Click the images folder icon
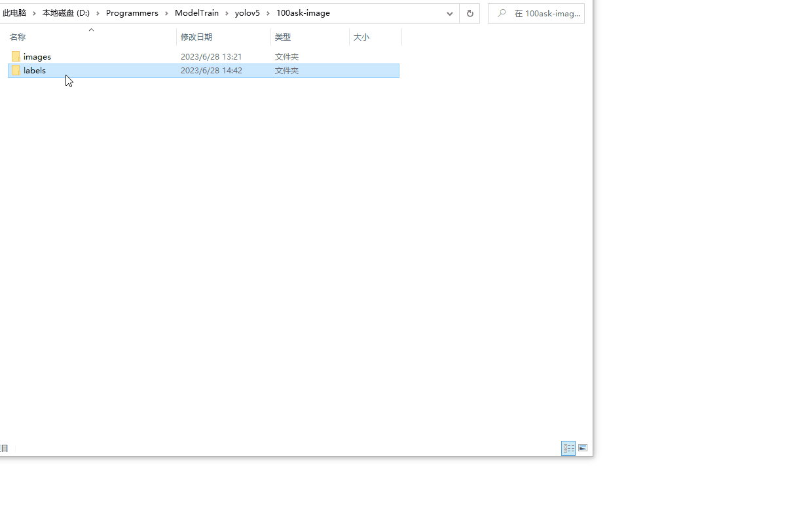The width and height of the screenshot is (812, 505). [x=16, y=57]
